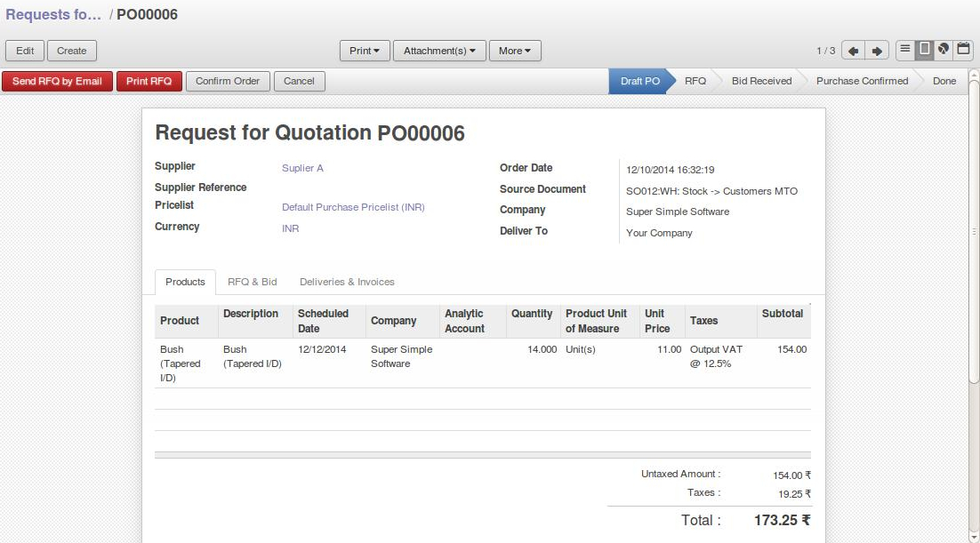
Task: Expand the More dropdown menu
Action: [515, 51]
